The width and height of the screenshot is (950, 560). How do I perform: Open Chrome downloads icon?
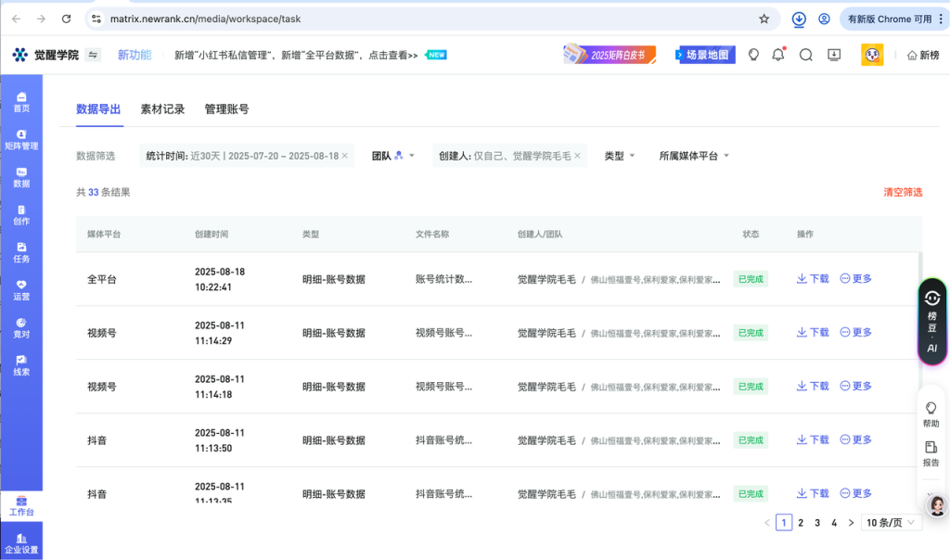click(799, 19)
